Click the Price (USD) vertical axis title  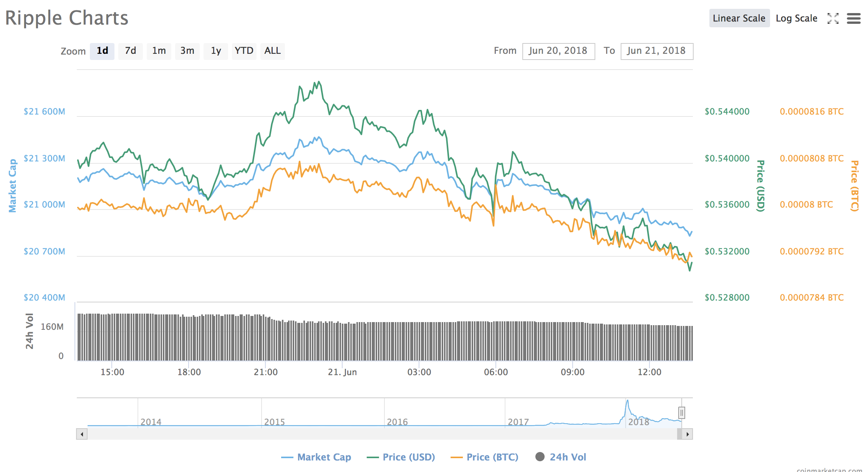coord(760,186)
